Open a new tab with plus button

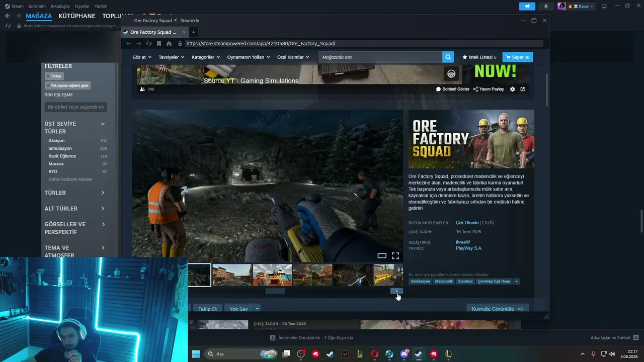coord(193,32)
